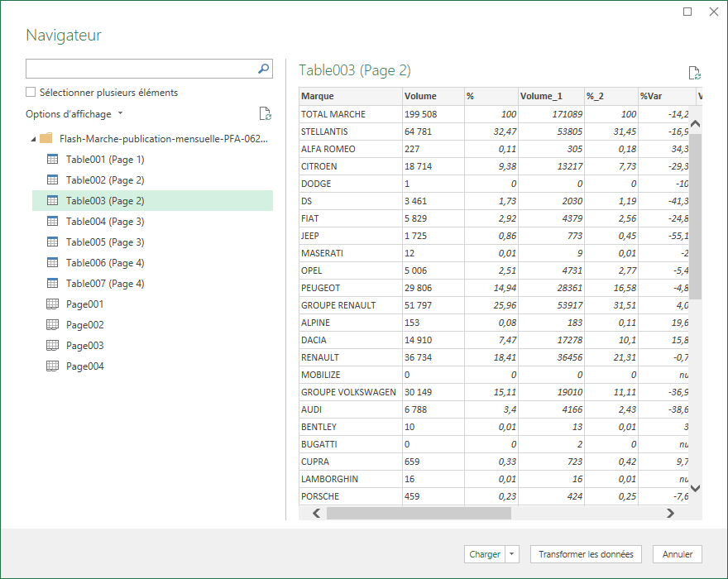This screenshot has height=579, width=728.
Task: Open the 'Options d'affichage' dropdown
Action: pyautogui.click(x=74, y=114)
